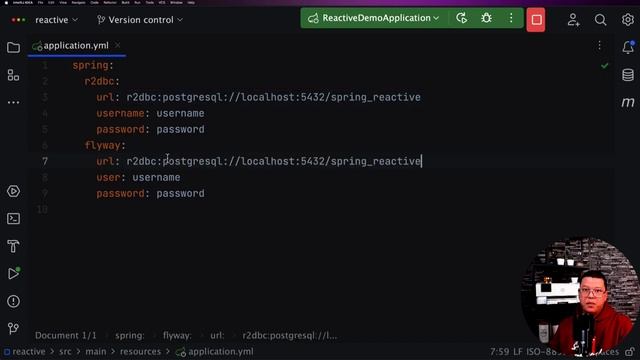The height and width of the screenshot is (360, 640).
Task: Click 'main' in the navigation bar
Action: coord(96,351)
